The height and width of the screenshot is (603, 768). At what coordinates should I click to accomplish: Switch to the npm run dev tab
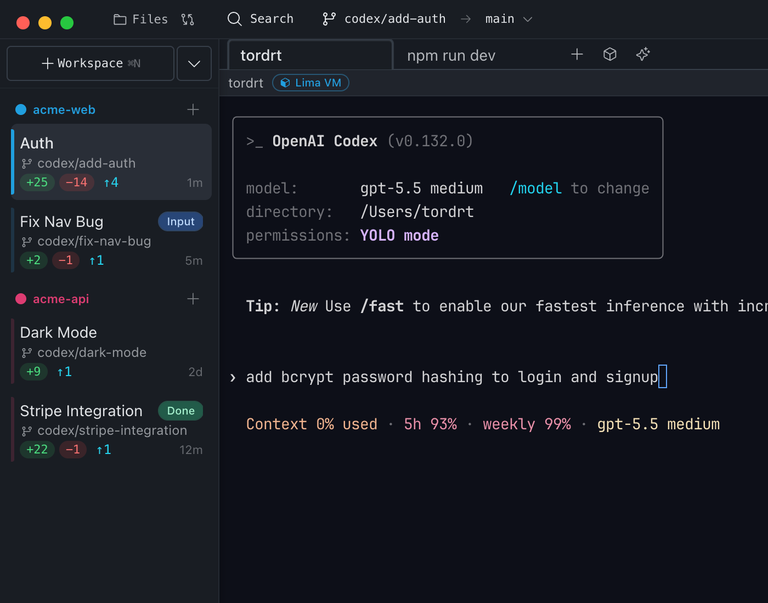click(x=451, y=55)
